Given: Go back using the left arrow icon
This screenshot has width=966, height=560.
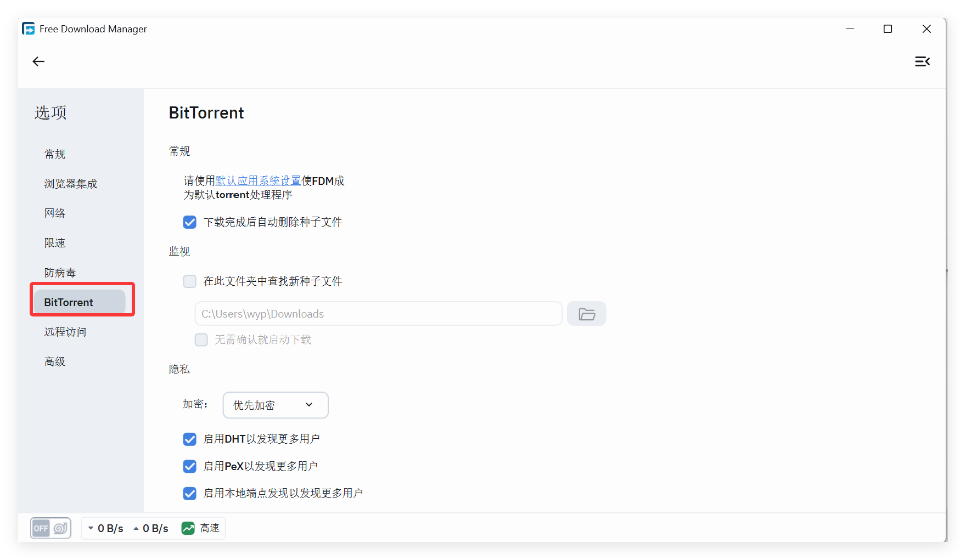Looking at the screenshot, I should point(38,61).
